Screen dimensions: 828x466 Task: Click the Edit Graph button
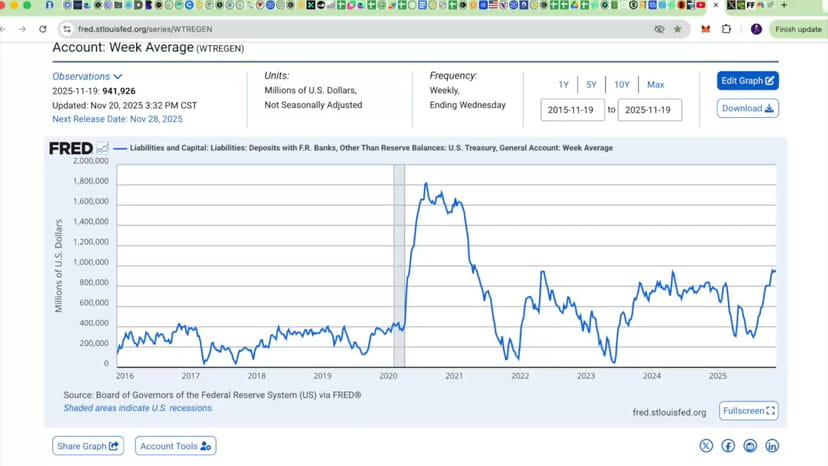[748, 81]
